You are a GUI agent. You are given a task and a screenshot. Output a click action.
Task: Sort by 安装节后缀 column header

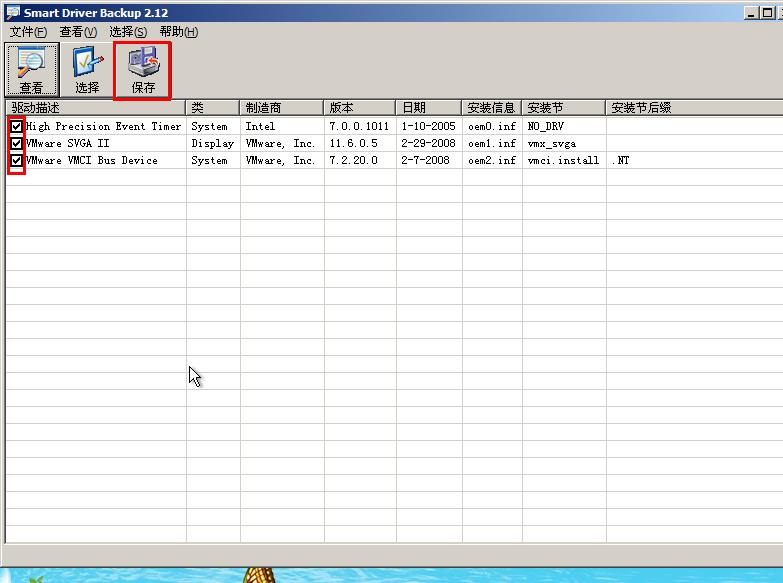(694, 108)
